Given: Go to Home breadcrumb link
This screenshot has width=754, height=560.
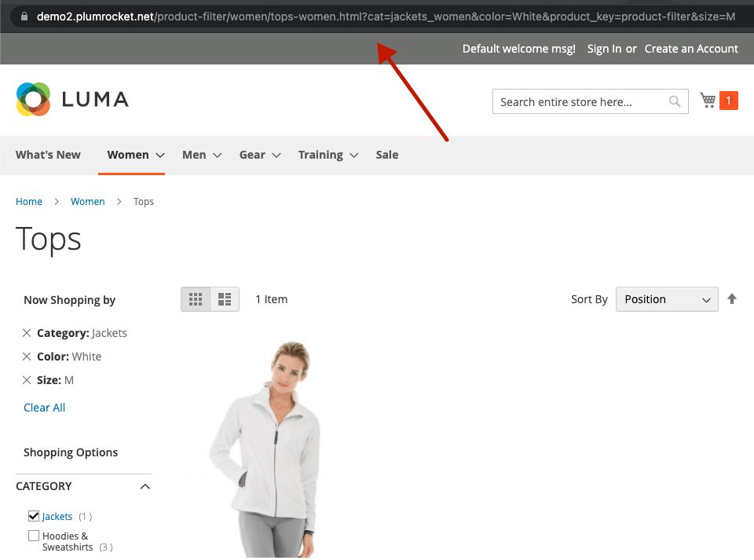Looking at the screenshot, I should click(29, 201).
